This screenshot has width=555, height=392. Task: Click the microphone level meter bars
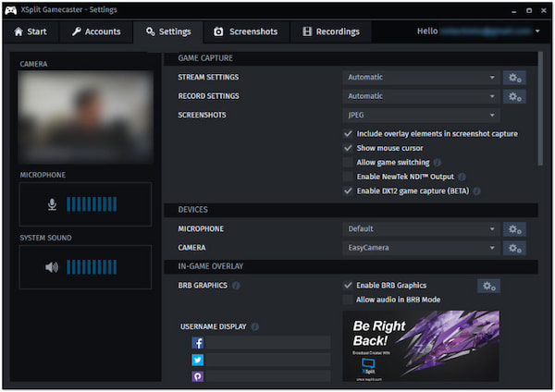point(92,204)
